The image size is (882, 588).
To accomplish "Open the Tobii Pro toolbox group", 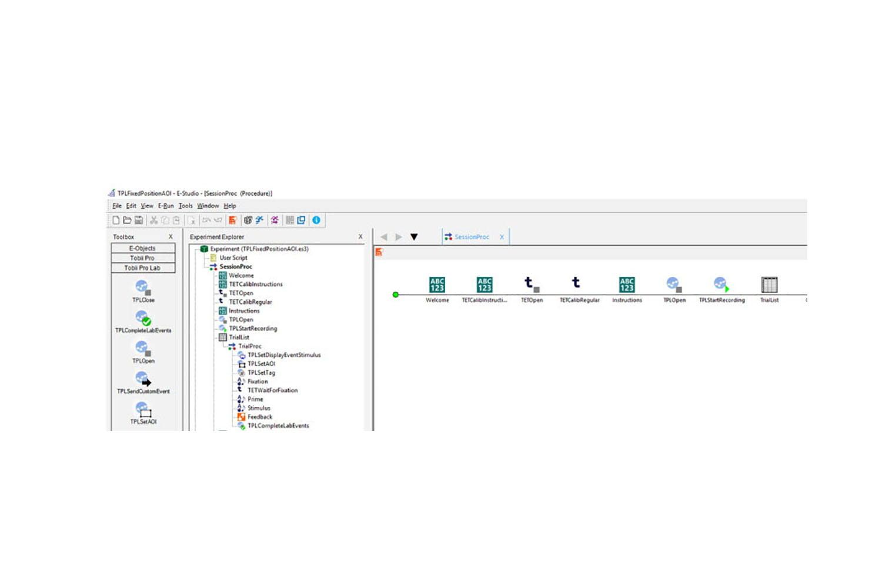I will 143,258.
